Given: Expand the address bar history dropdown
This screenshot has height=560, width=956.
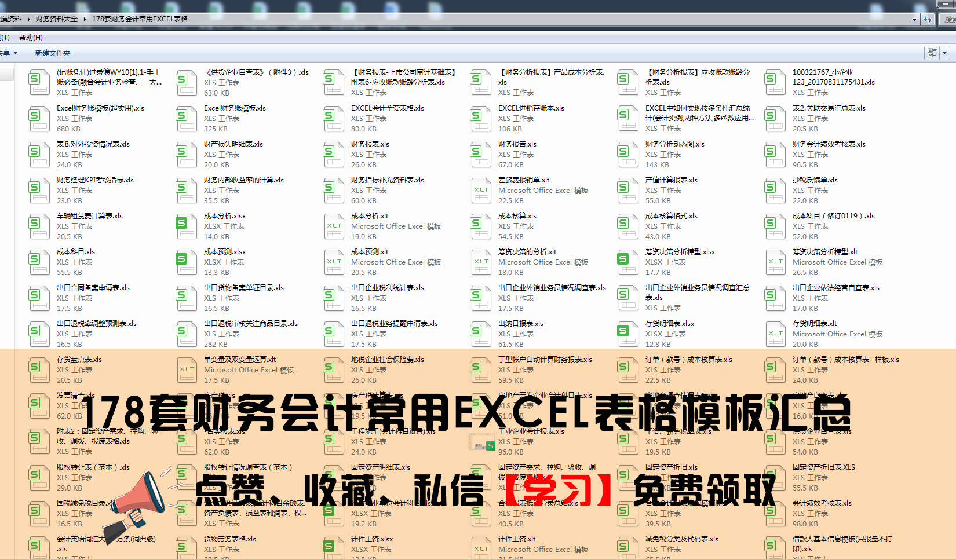Looking at the screenshot, I should point(914,19).
